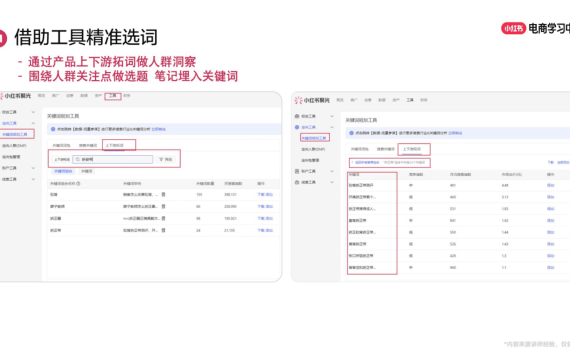Screen dimensions: 570x360
Task: Click blue back link above right keyword table
Action: pyautogui.click(x=366, y=163)
